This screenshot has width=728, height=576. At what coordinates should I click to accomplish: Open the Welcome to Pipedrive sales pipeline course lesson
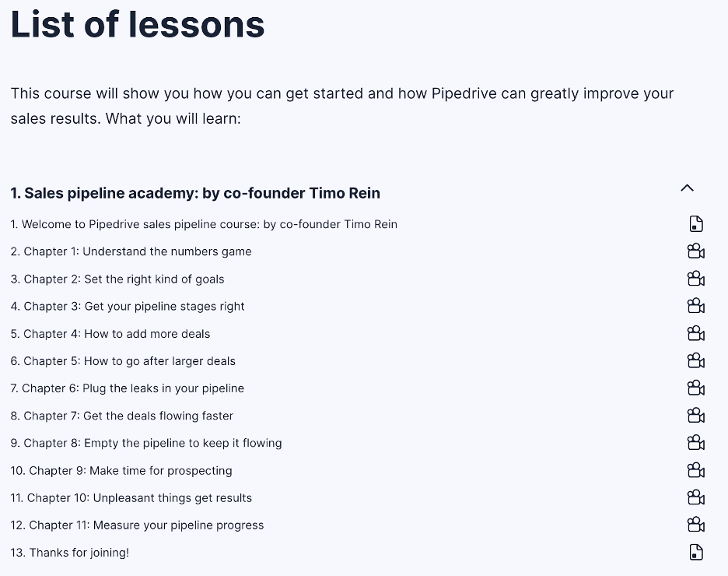[204, 224]
